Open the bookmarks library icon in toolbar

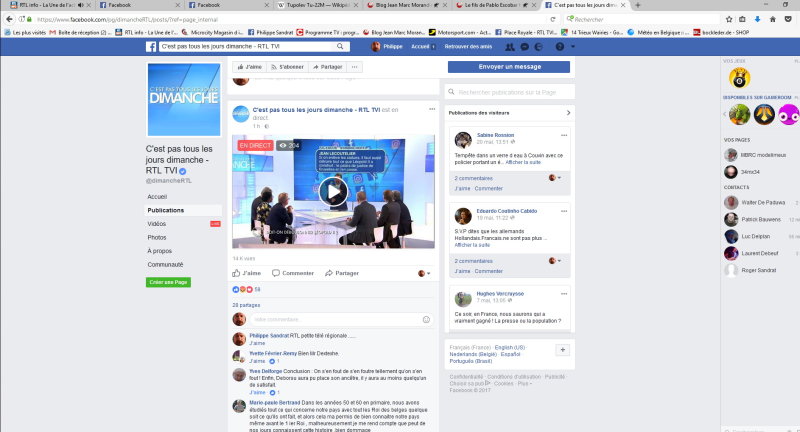pos(742,19)
